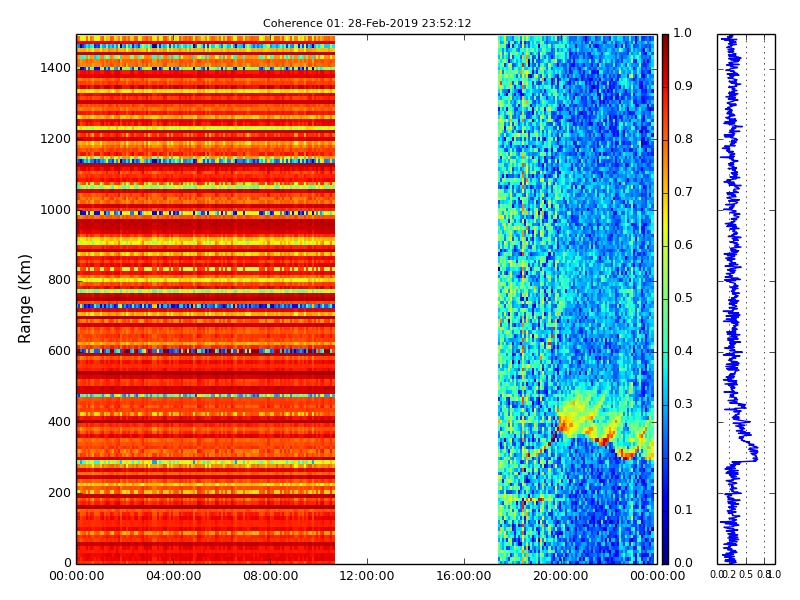
Task: Click the 1200 range tick label
Action: 56,139
